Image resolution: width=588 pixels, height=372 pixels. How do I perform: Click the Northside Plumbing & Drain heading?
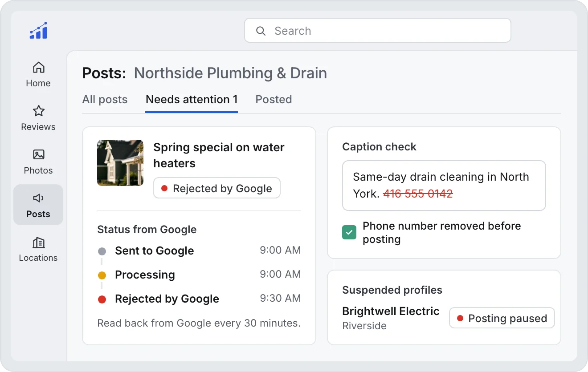230,73
